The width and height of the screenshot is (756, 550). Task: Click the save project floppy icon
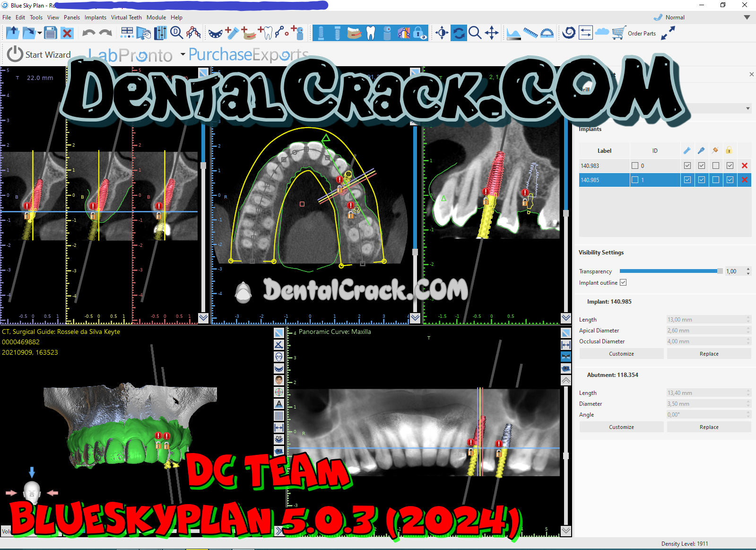(51, 33)
